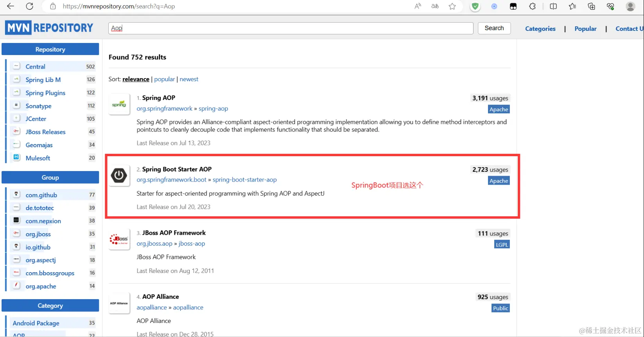Open AOP Alliance result title
This screenshot has height=337, width=644.
click(x=160, y=297)
